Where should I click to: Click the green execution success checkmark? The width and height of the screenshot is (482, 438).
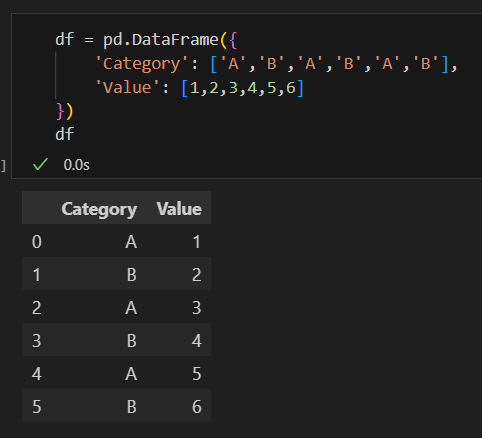coord(40,164)
